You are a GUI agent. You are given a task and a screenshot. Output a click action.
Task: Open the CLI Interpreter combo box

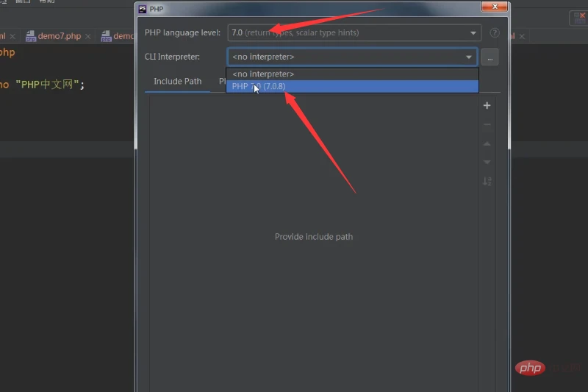tap(352, 57)
